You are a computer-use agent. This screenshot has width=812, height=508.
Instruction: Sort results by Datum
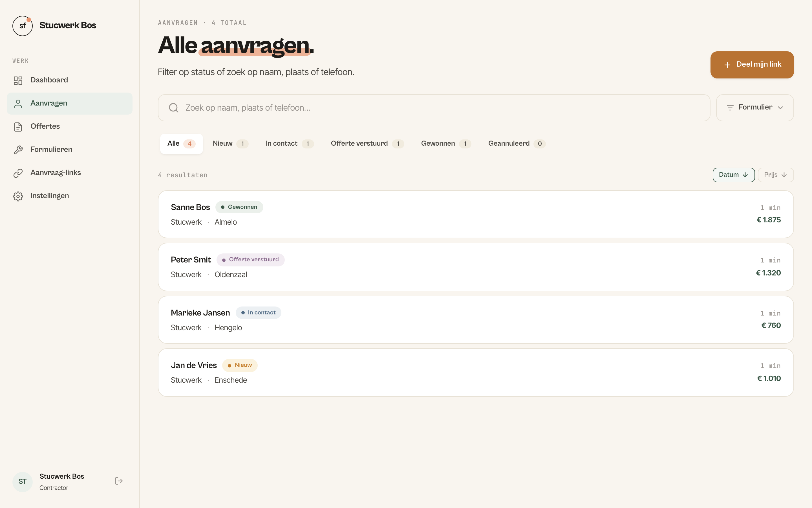click(x=734, y=175)
